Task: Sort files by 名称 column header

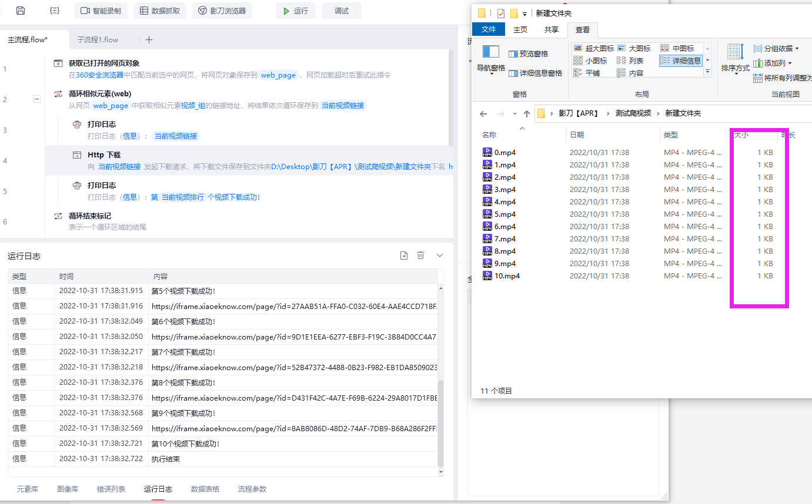Action: click(x=489, y=135)
